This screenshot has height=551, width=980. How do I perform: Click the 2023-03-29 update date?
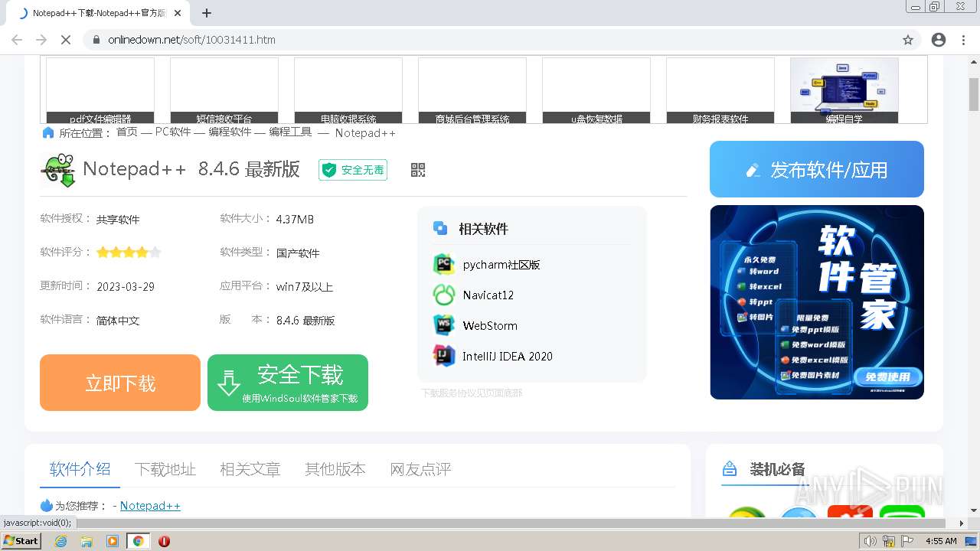(126, 287)
